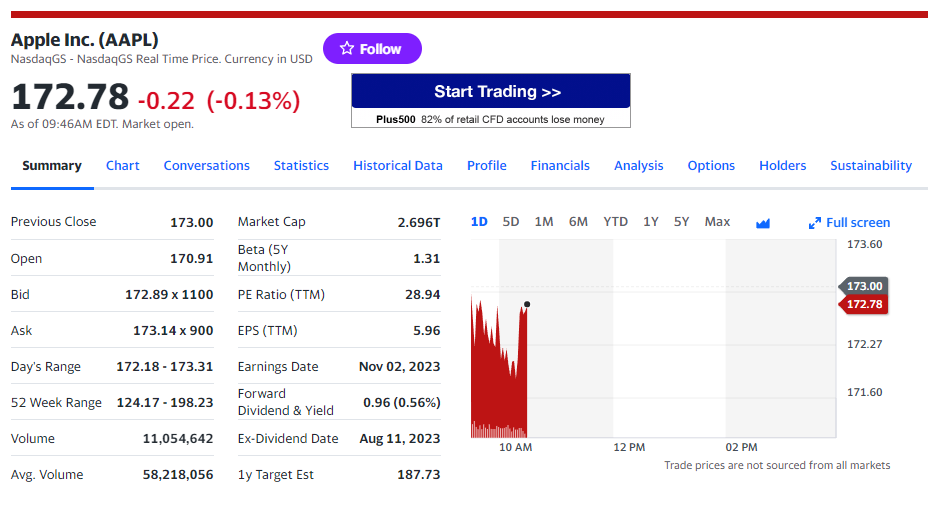The image size is (928, 514).
Task: Open the Chart tab
Action: 123,166
